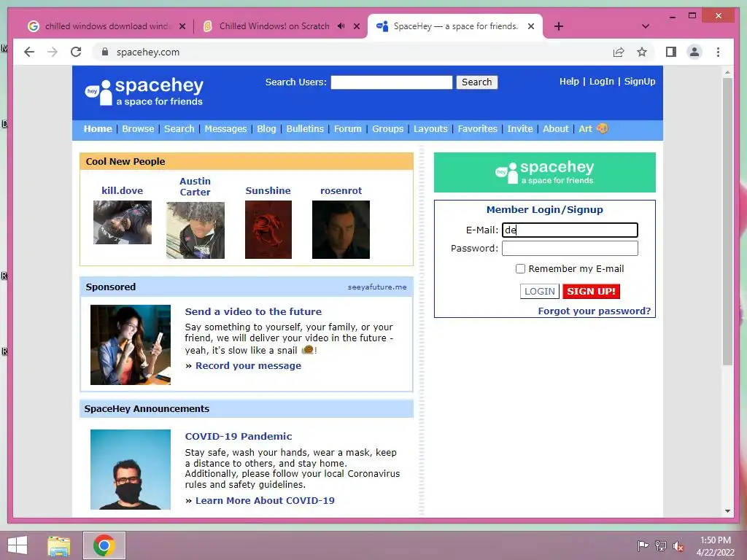Expand the Chrome tab search chevron

pyautogui.click(x=646, y=26)
